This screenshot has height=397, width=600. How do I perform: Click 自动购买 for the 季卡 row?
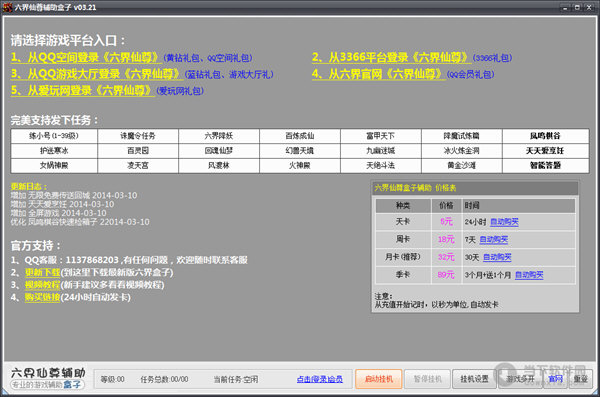[x=529, y=275]
